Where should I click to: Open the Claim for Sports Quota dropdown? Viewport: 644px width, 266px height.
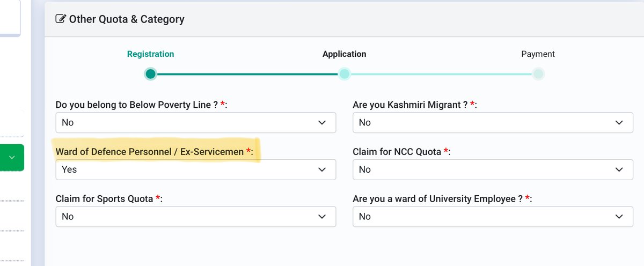(196, 217)
